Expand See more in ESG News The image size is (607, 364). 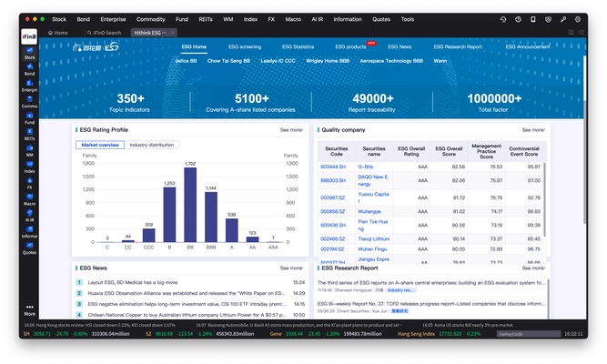coord(291,268)
